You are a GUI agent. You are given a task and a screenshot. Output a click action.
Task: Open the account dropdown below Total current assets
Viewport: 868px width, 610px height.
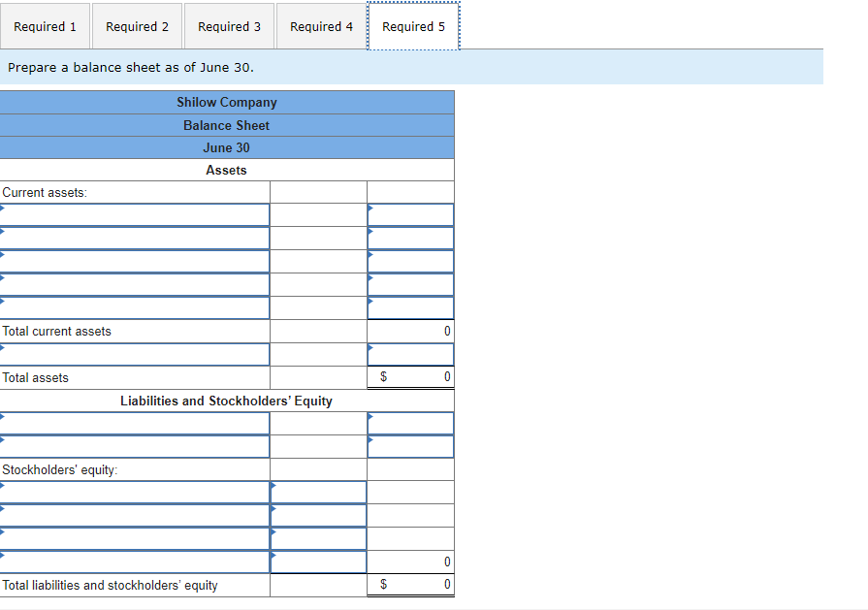pyautogui.click(x=136, y=354)
